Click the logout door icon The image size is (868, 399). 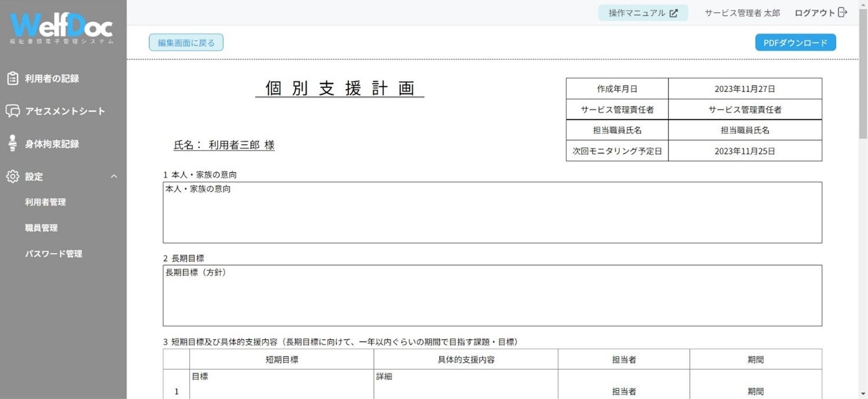[843, 12]
